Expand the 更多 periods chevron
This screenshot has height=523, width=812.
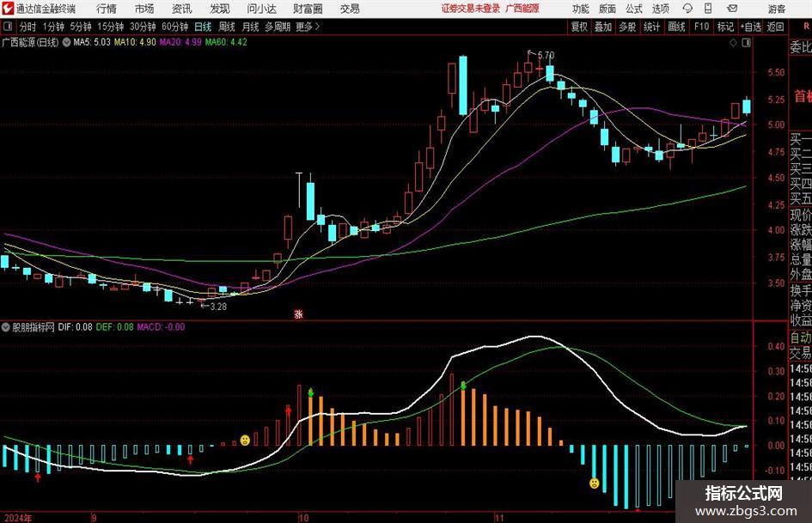(318, 27)
